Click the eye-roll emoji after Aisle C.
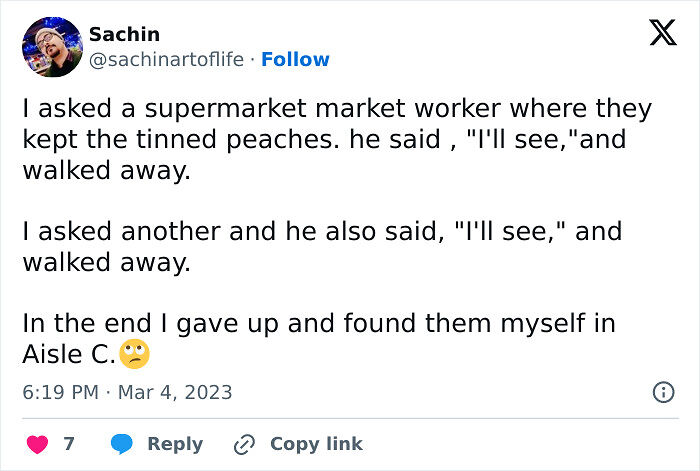This screenshot has width=700, height=471. pos(134,353)
